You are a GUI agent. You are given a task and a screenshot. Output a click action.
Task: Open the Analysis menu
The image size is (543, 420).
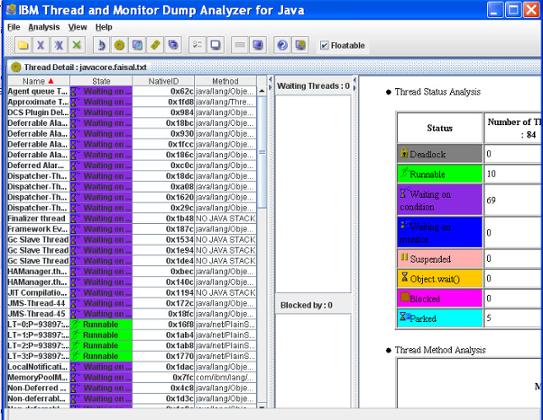(x=44, y=27)
